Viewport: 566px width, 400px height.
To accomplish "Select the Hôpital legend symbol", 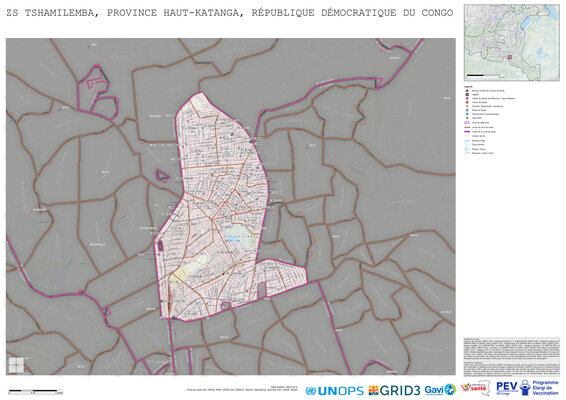I will 467,95.
